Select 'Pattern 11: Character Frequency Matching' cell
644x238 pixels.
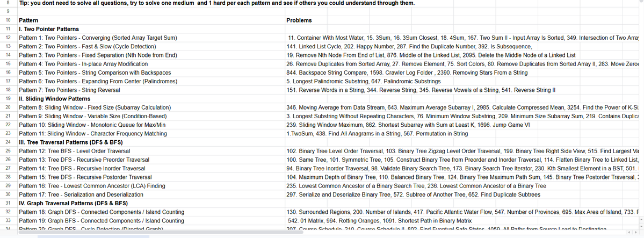point(151,134)
